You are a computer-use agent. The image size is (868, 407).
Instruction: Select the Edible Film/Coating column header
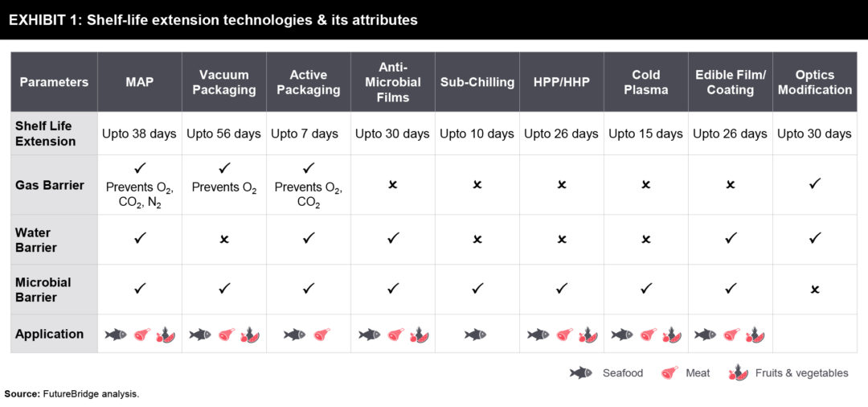(730, 82)
